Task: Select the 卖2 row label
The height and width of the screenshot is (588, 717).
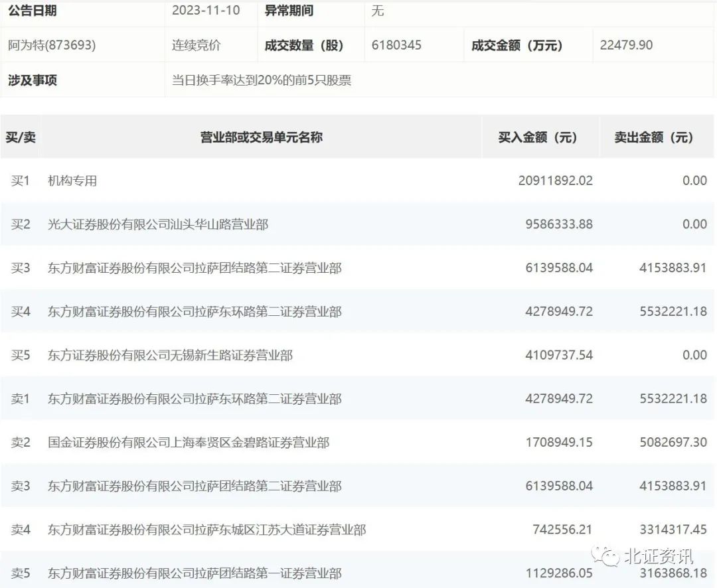Action: pos(21,442)
